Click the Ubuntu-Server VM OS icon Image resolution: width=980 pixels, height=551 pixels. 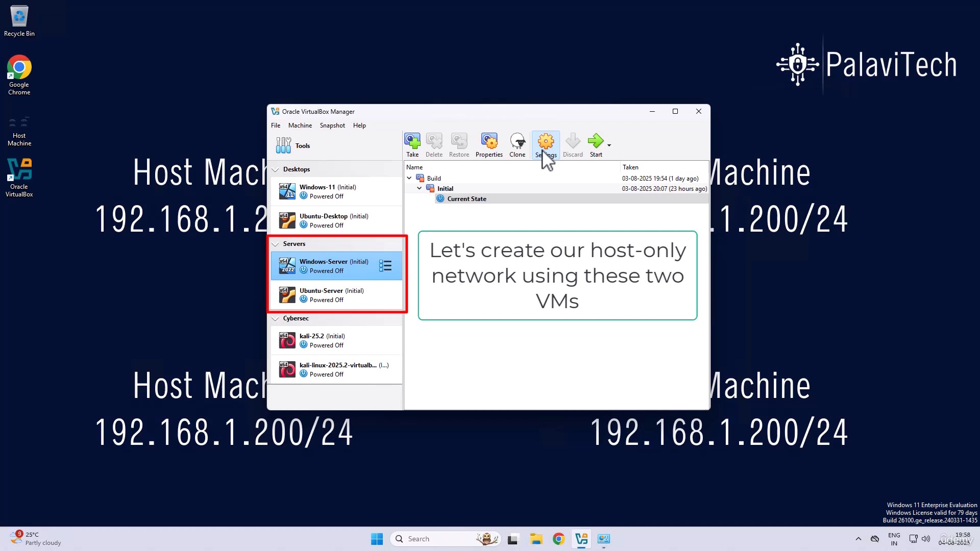click(x=287, y=295)
